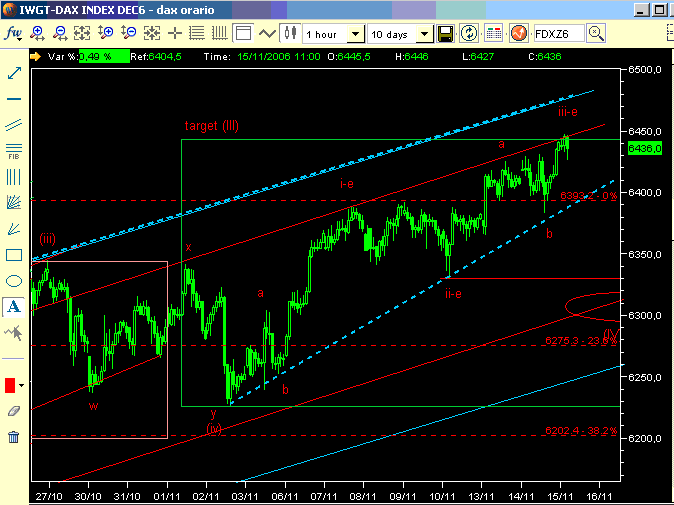The height and width of the screenshot is (505, 674).
Task: Toggle horizontal grid lines
Action: pos(197,33)
